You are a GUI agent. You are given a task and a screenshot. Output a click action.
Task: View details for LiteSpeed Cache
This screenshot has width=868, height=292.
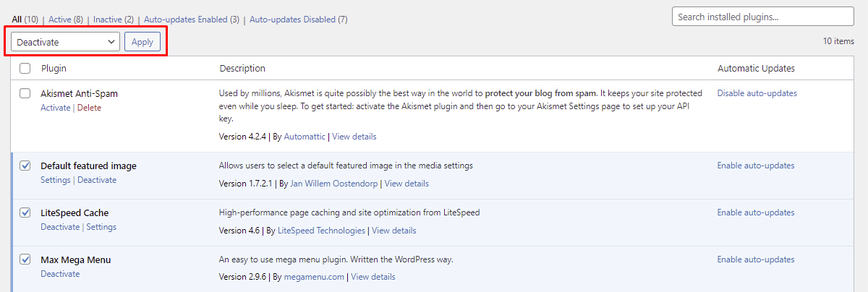click(x=394, y=231)
